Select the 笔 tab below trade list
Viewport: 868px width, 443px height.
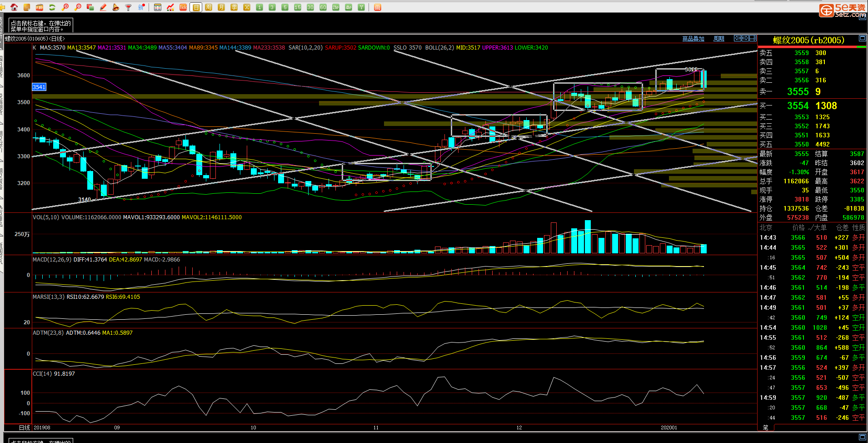765,428
